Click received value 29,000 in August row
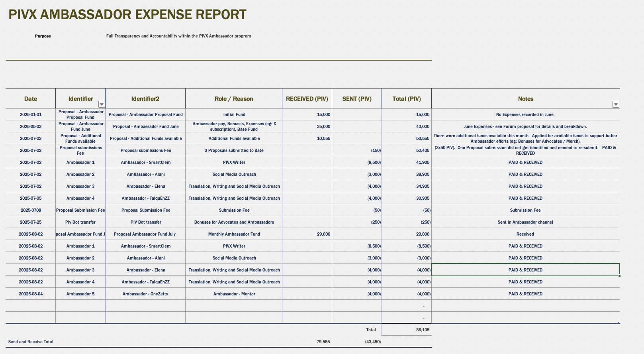The width and height of the screenshot is (644, 354). [x=307, y=234]
